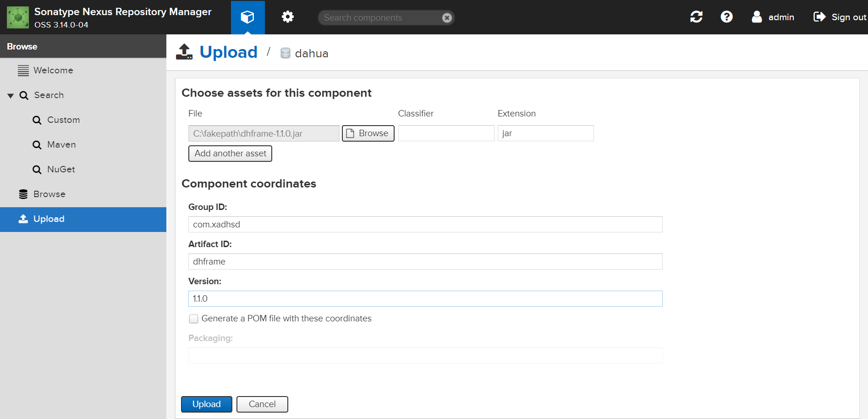Click the Sign out arrow icon

(819, 17)
